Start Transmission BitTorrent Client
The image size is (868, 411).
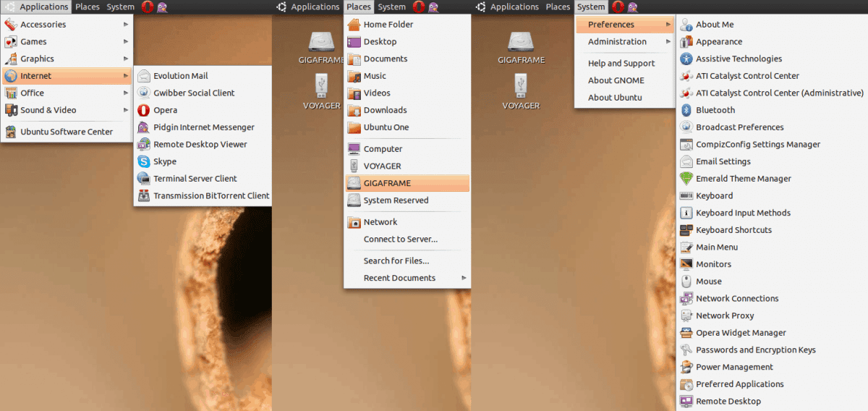[x=210, y=195]
